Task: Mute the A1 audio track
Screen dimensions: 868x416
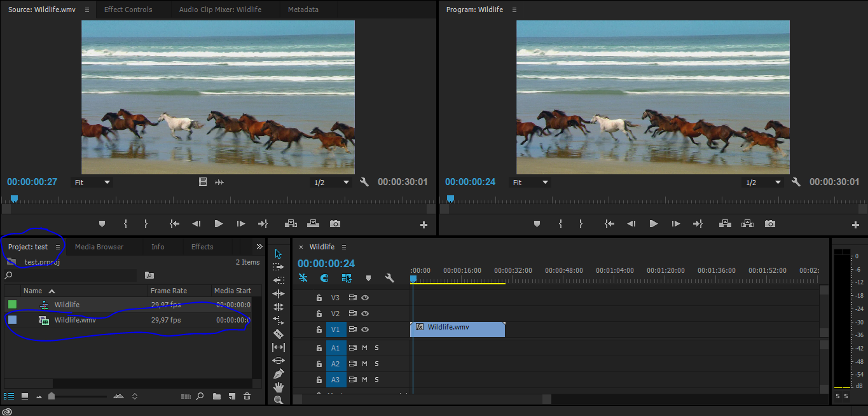Action: pyautogui.click(x=364, y=347)
